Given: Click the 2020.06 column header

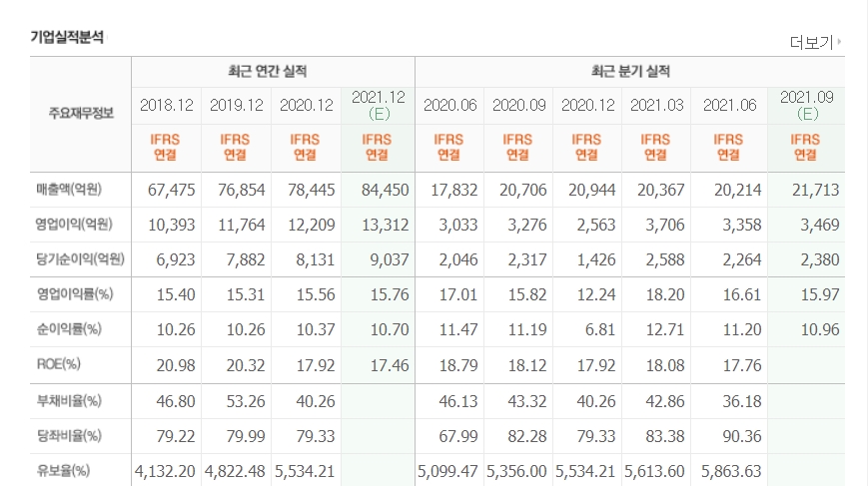Looking at the screenshot, I should coord(449,105).
